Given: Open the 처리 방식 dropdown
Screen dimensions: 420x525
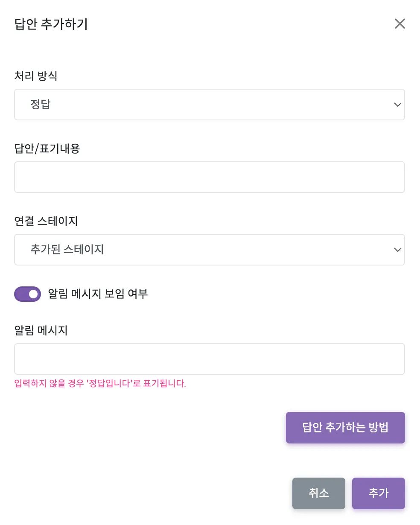Looking at the screenshot, I should click(x=209, y=105).
